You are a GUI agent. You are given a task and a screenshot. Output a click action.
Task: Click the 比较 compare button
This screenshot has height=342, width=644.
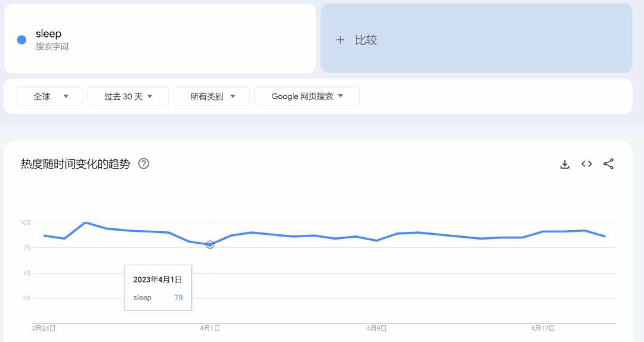(476, 39)
